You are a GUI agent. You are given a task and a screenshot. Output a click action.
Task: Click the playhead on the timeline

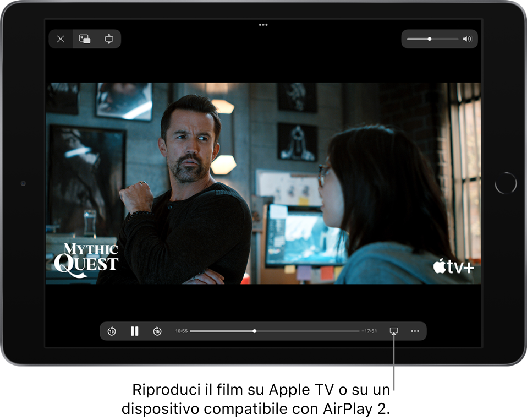click(255, 331)
